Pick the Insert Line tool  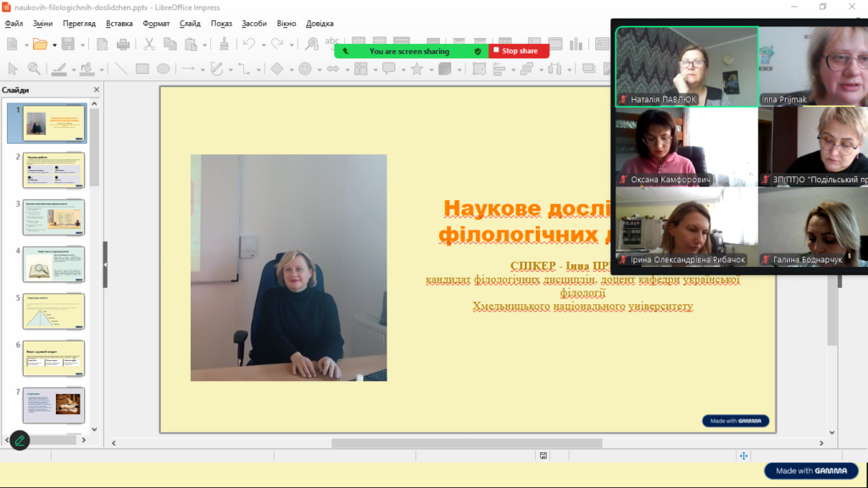[x=121, y=69]
